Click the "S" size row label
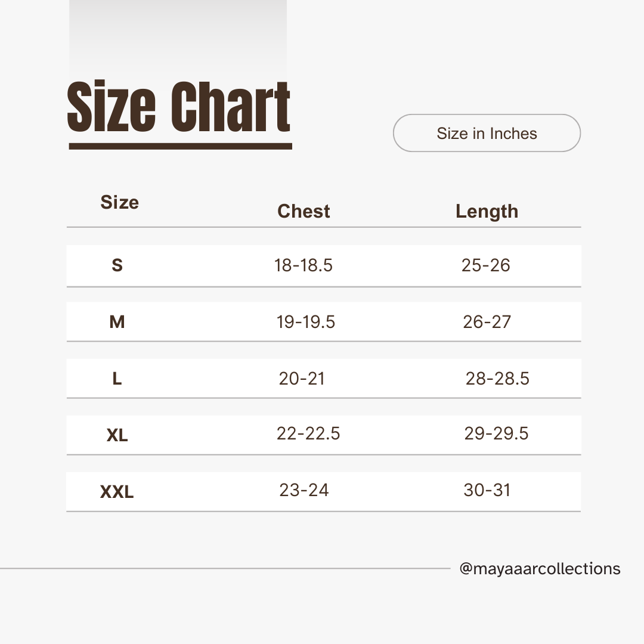 tap(117, 265)
